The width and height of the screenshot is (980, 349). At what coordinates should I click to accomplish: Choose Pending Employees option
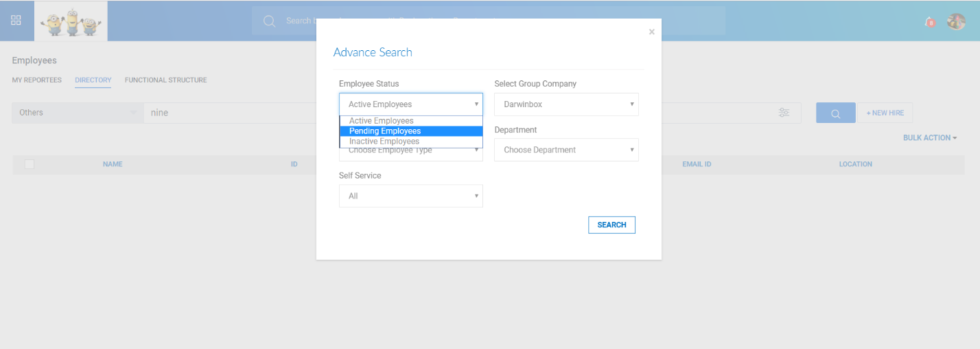411,131
